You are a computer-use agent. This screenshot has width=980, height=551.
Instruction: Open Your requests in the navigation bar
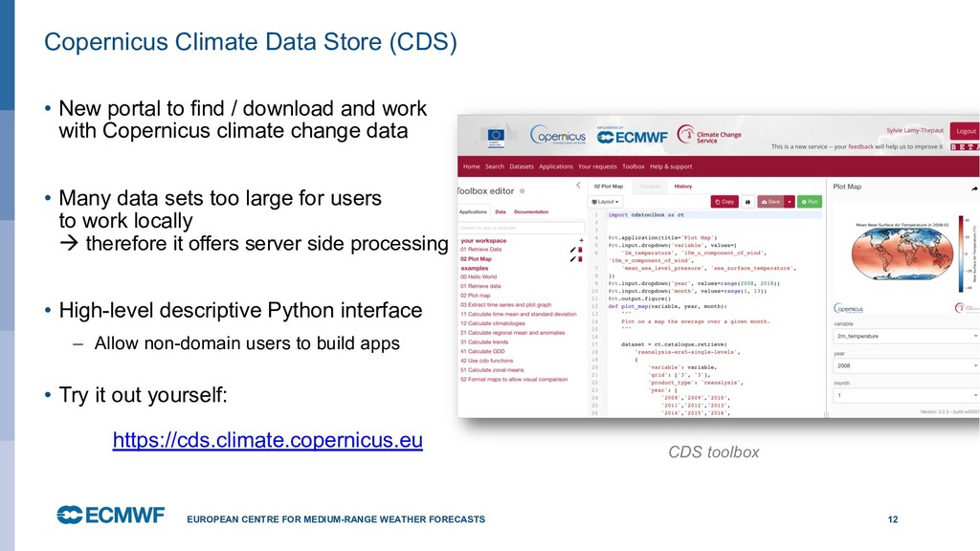pyautogui.click(x=597, y=166)
